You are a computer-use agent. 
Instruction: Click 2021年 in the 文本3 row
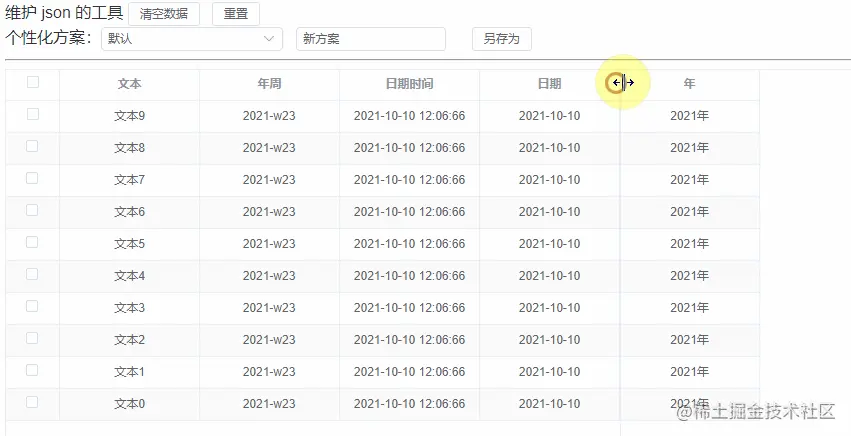[689, 308]
